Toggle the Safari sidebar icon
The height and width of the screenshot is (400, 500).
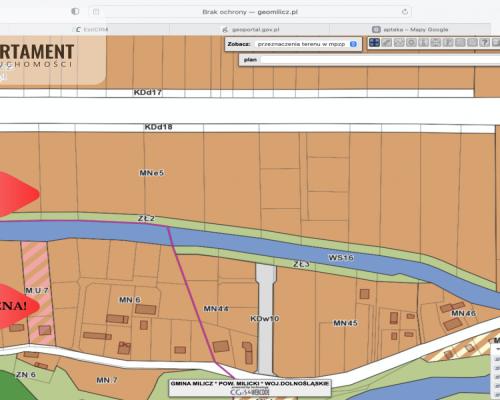[x=75, y=12]
